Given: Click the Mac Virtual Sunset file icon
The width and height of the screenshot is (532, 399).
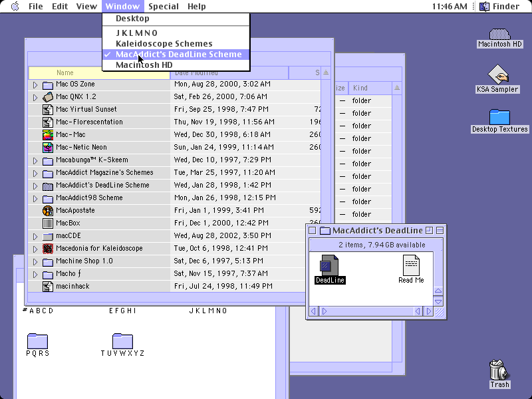Looking at the screenshot, I should [48, 110].
